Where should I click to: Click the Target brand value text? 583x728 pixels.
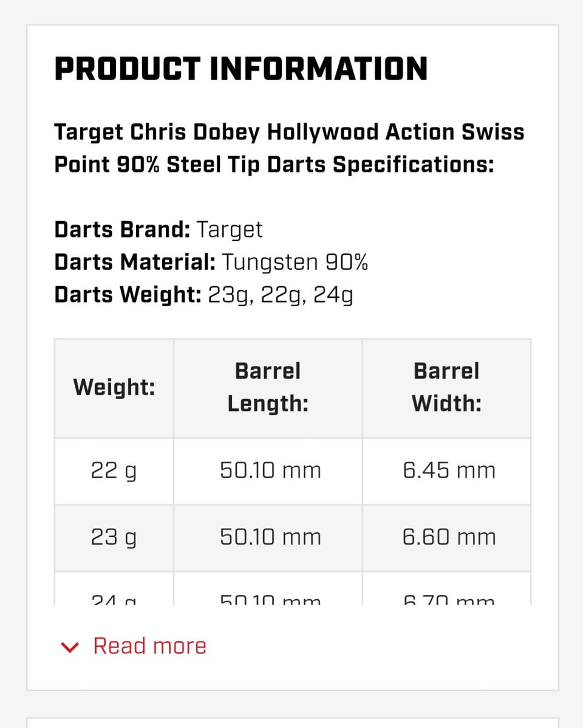coord(230,230)
